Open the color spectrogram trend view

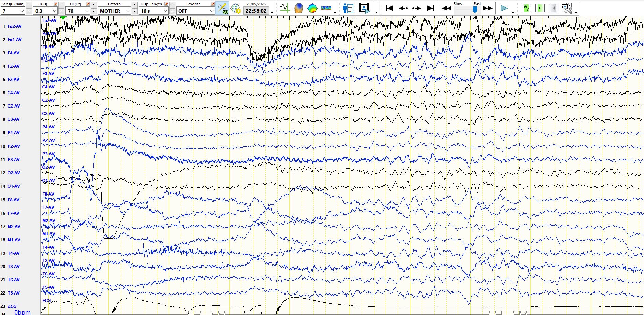326,8
